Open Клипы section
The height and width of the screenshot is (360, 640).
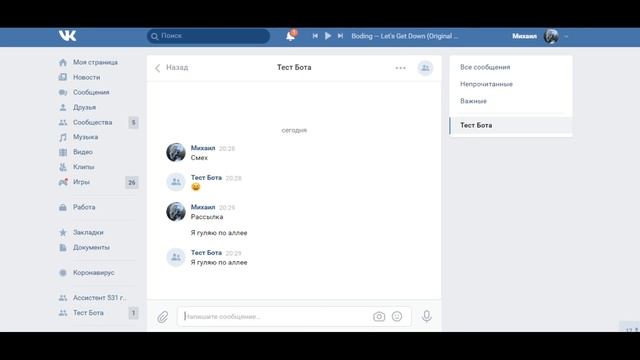coord(84,167)
